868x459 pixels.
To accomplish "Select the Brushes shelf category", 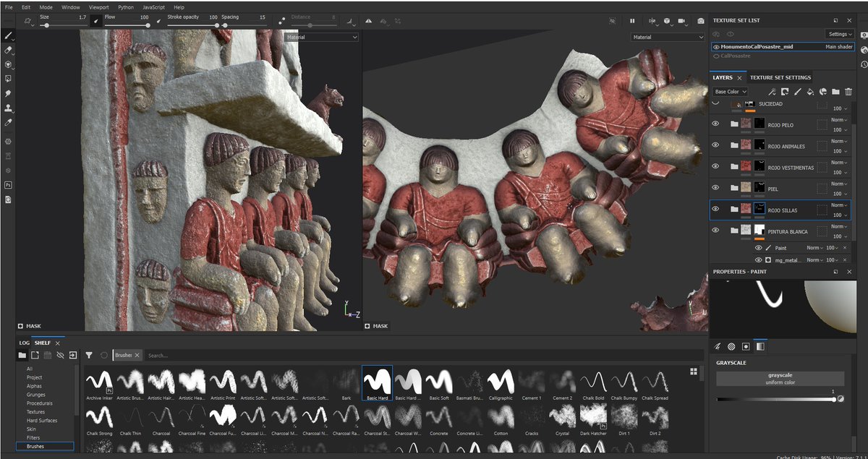I will point(45,447).
